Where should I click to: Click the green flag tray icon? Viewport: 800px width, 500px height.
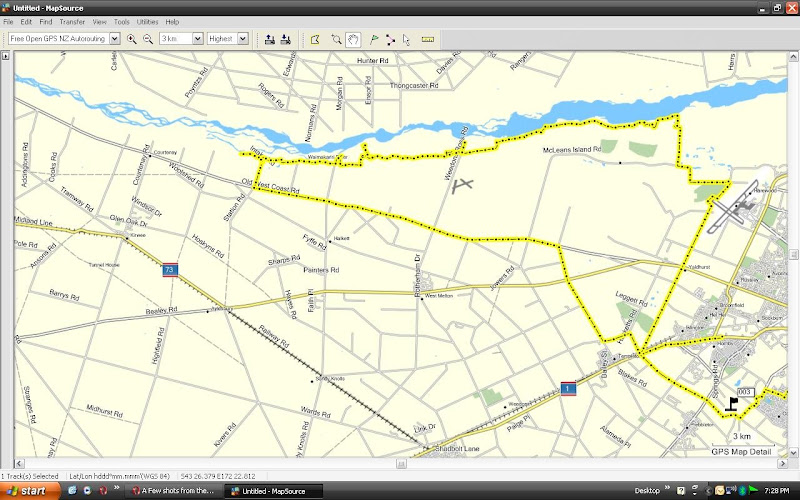coord(753,490)
